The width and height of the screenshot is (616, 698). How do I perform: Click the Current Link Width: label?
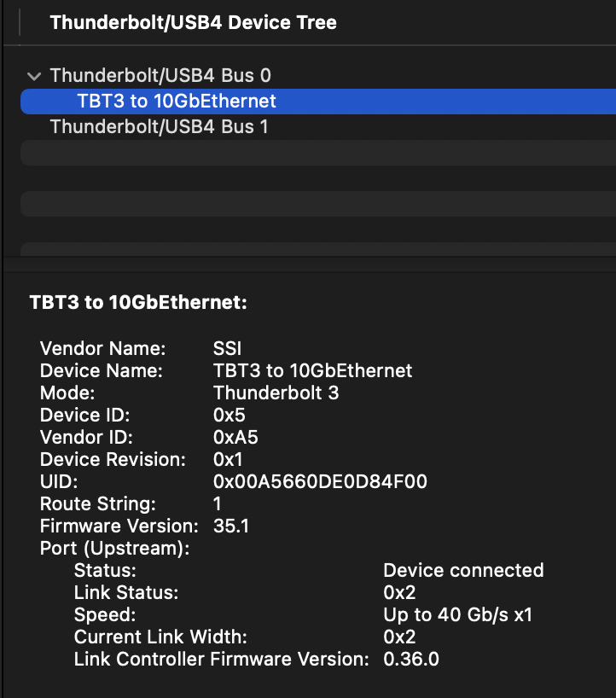(x=160, y=637)
